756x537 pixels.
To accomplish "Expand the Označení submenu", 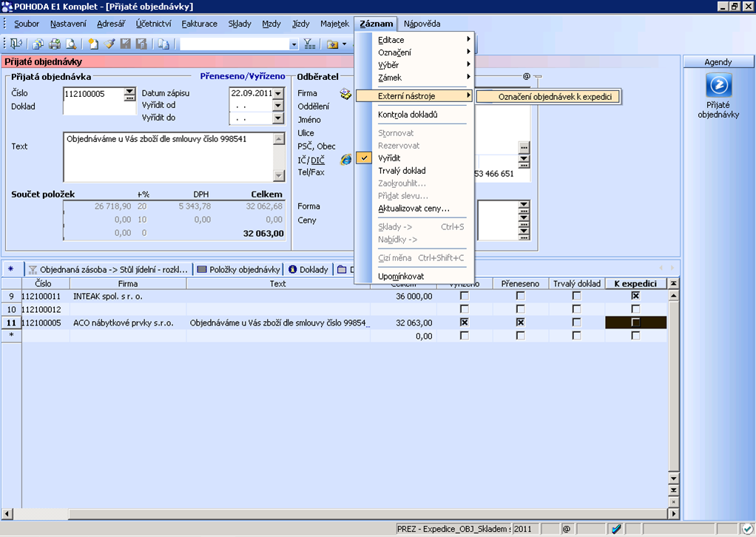I will pos(415,53).
